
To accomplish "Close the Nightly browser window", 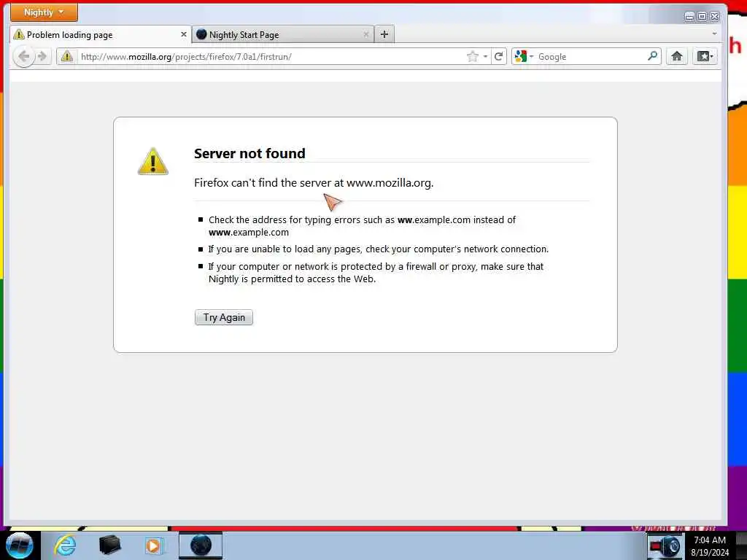I will (x=715, y=17).
